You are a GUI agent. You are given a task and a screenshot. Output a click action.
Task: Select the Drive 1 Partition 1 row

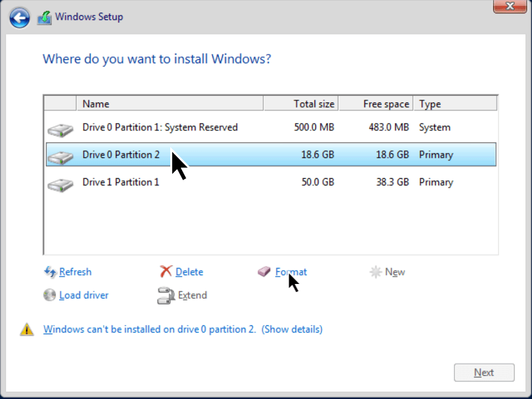coord(271,182)
